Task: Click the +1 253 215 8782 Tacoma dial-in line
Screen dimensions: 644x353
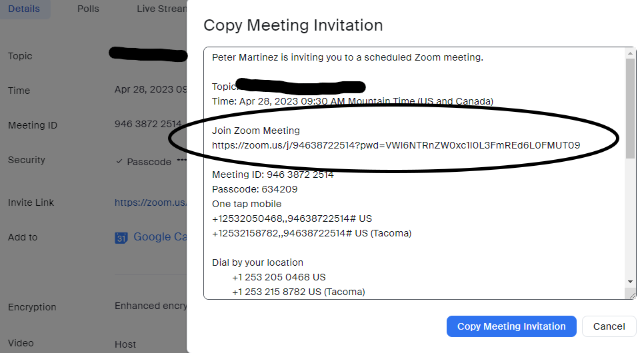Action: [x=298, y=292]
